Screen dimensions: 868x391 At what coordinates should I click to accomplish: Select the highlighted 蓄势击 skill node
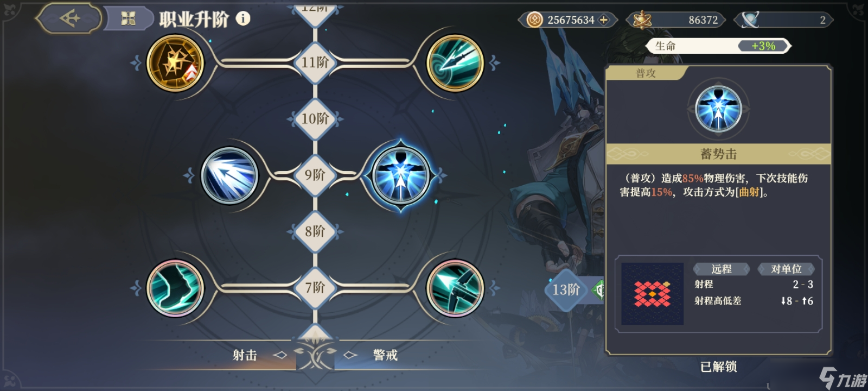point(400,175)
